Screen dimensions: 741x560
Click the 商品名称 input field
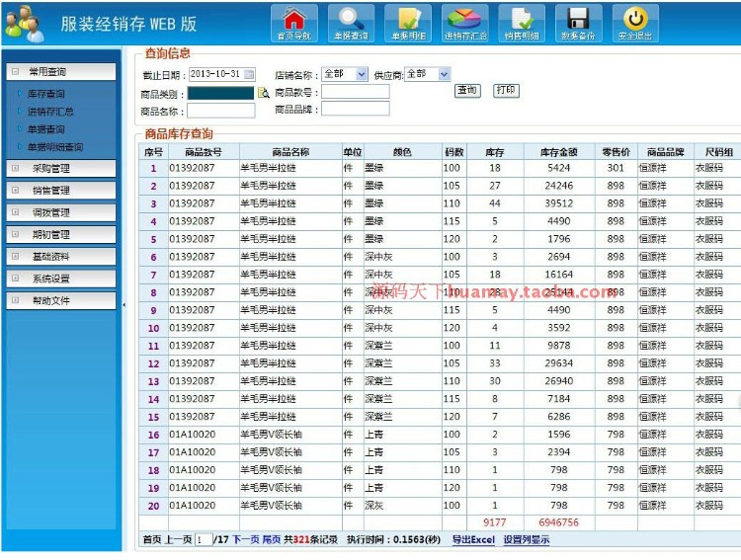221,111
